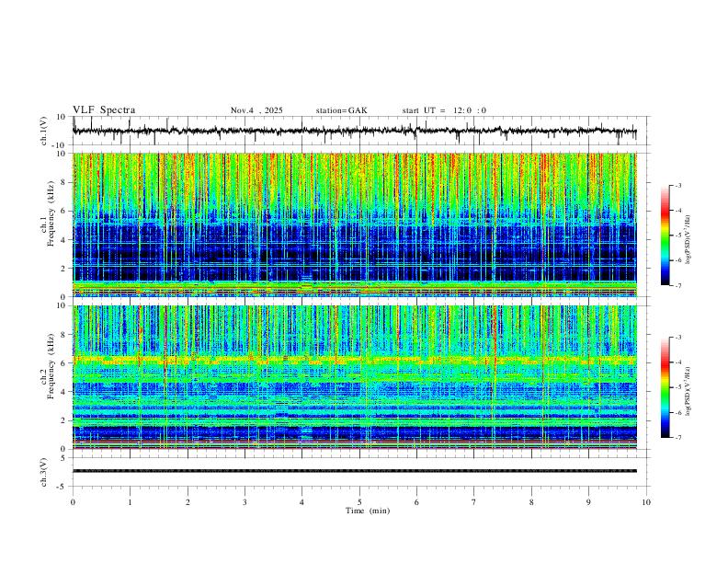Click inside the ch.2 spectrogram panel
This screenshot has height=563, width=728.
354,377
